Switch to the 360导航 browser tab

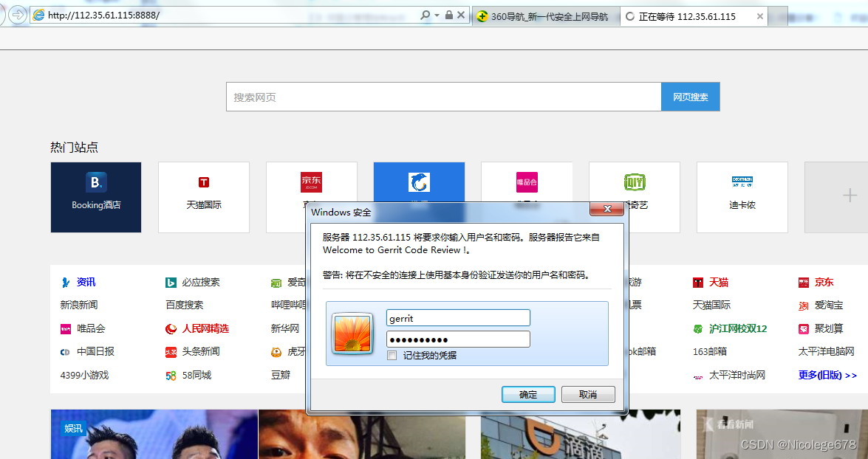click(545, 16)
